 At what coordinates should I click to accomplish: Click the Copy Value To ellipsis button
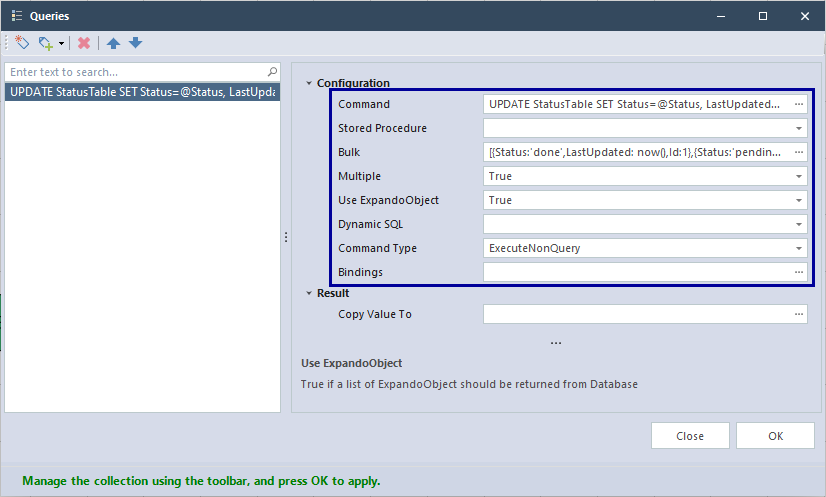(x=799, y=314)
